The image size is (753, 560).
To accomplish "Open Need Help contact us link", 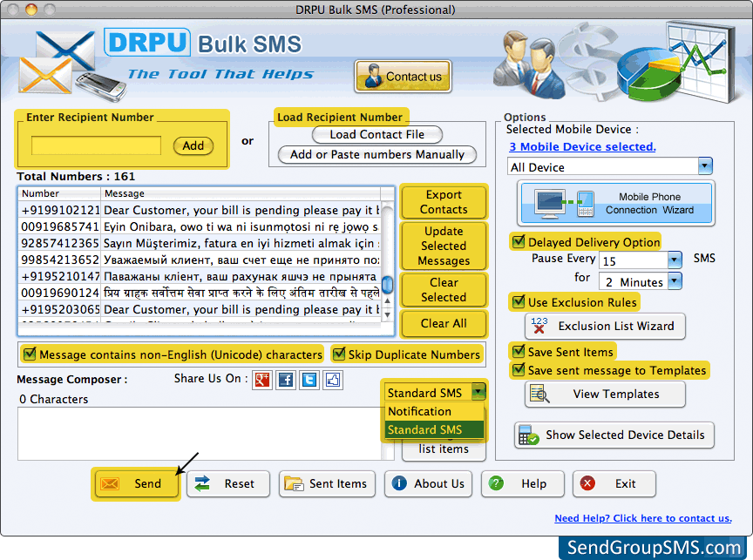I will point(643,518).
